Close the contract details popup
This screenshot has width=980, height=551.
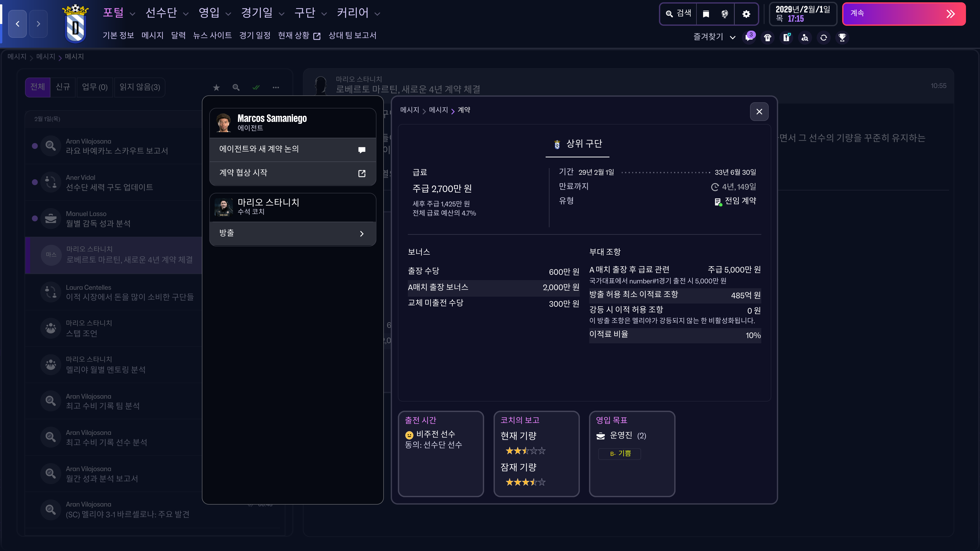pyautogui.click(x=759, y=111)
